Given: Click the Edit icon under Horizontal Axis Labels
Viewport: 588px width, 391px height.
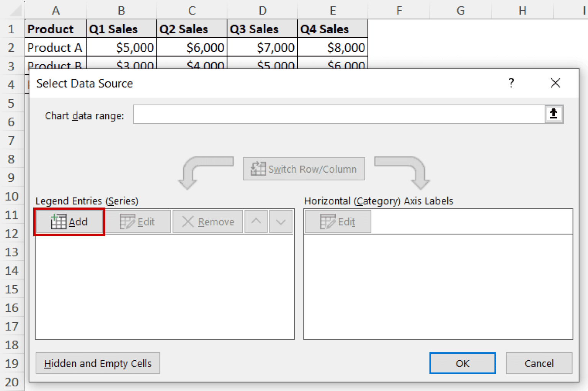Looking at the screenshot, I should click(337, 221).
